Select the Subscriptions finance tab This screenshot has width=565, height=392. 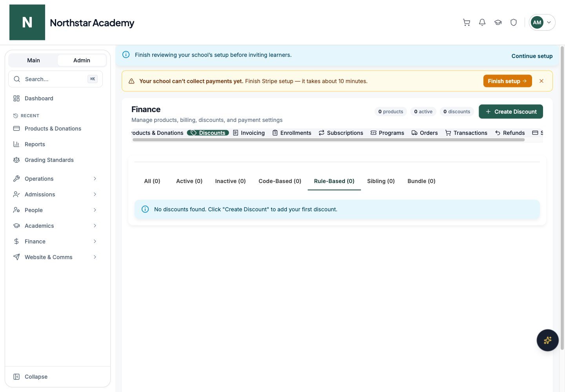click(341, 133)
